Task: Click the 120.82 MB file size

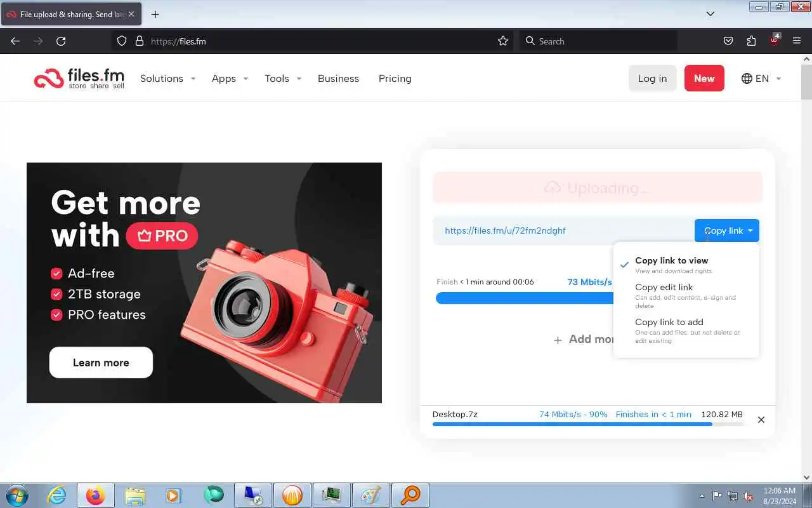Action: pos(722,414)
